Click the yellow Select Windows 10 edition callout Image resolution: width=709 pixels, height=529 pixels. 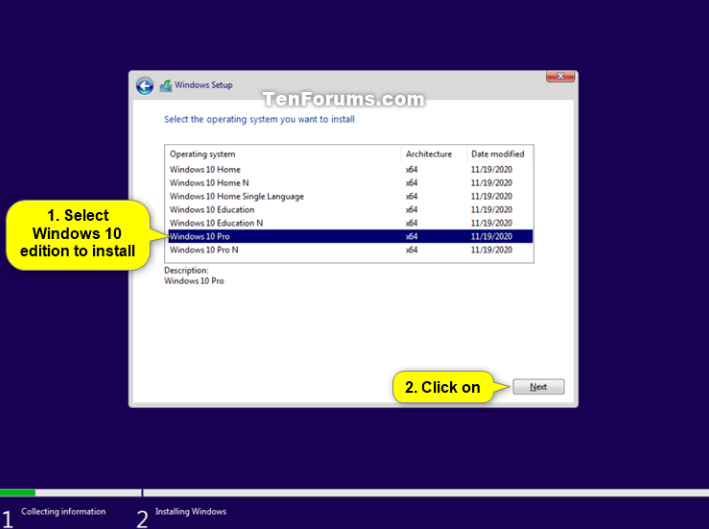click(77, 233)
